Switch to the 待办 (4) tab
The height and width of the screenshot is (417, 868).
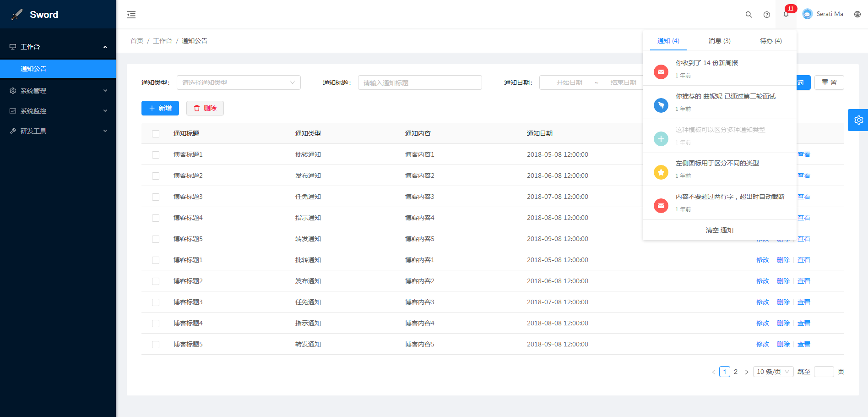pos(770,41)
